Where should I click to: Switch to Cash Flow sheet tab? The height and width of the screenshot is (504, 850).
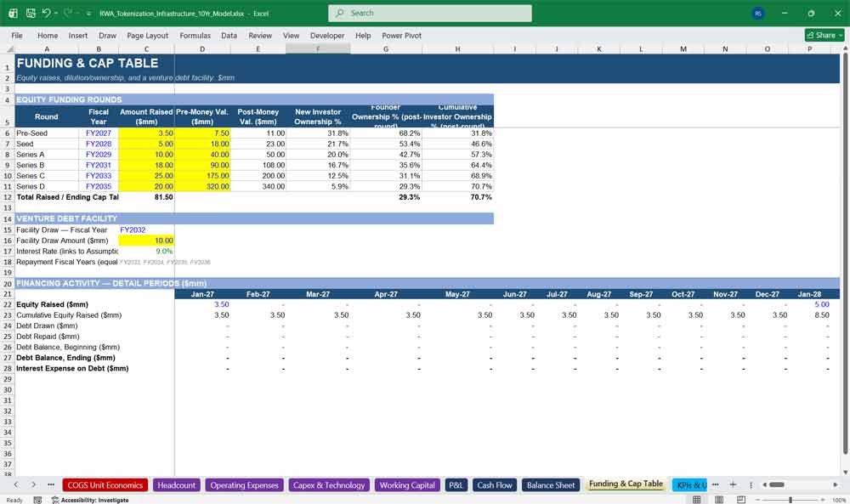click(495, 485)
